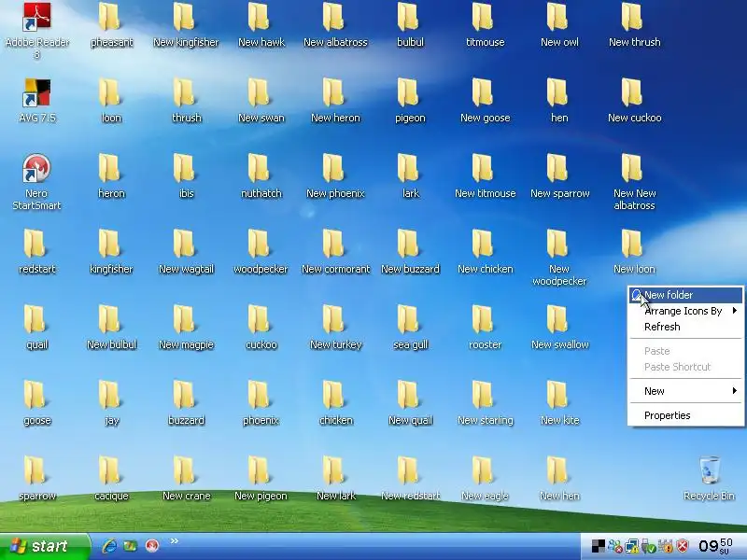The height and width of the screenshot is (560, 747).
Task: Select the ibis folder
Action: coord(186,176)
